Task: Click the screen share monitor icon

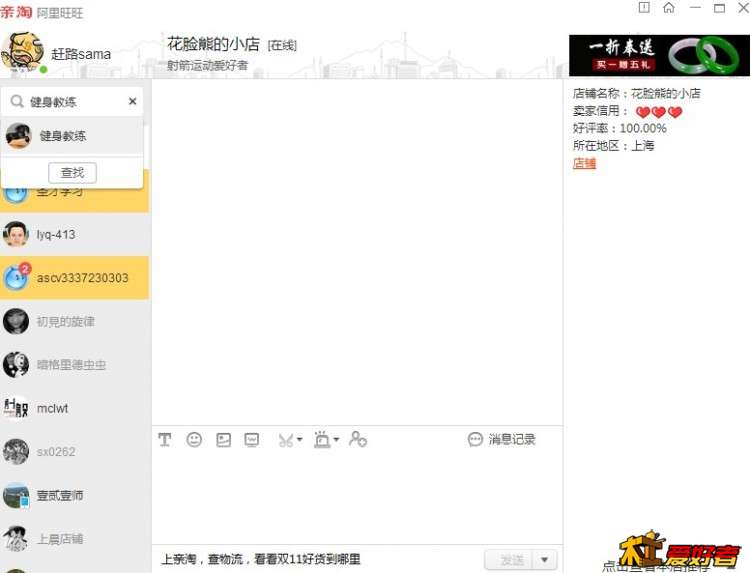Action: pos(252,440)
